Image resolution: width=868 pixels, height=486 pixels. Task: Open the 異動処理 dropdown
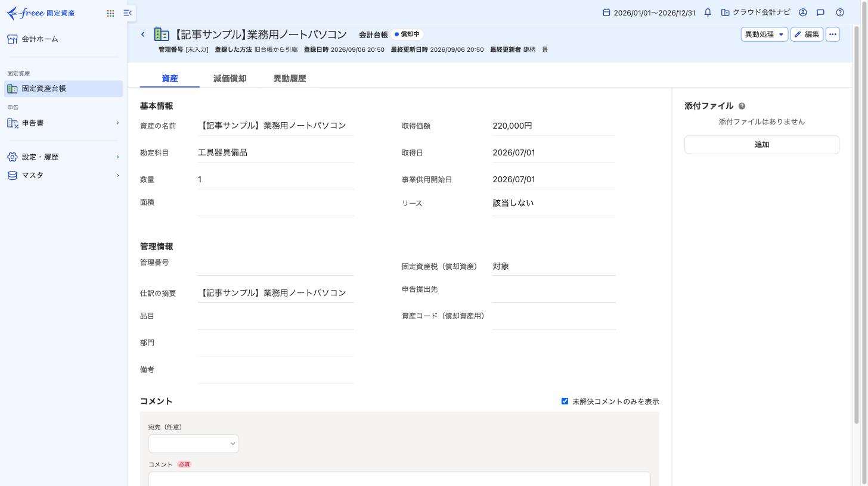click(764, 35)
